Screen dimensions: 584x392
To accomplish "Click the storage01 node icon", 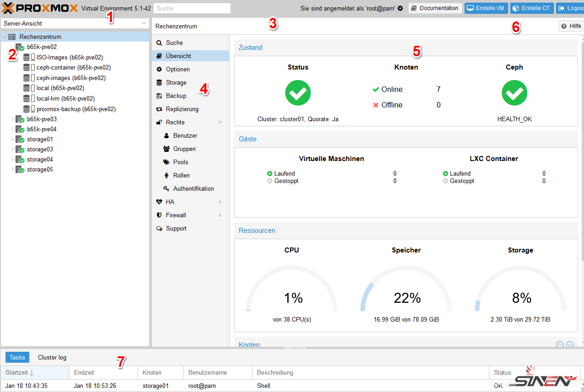I will coord(20,139).
